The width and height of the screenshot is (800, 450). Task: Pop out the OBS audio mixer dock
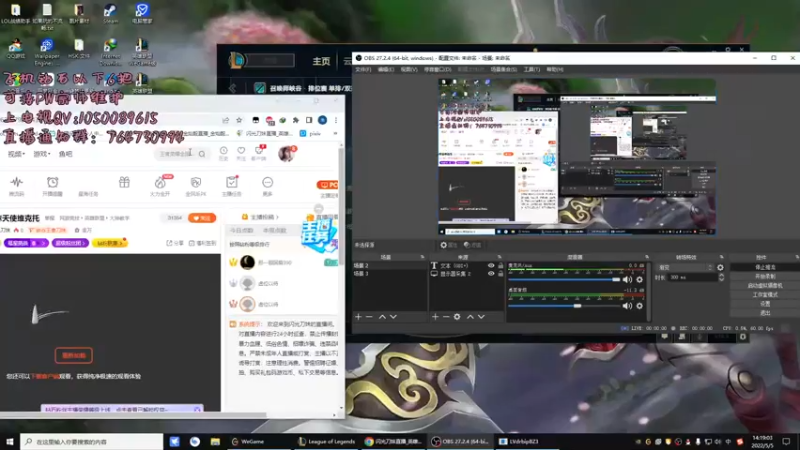pos(647,257)
